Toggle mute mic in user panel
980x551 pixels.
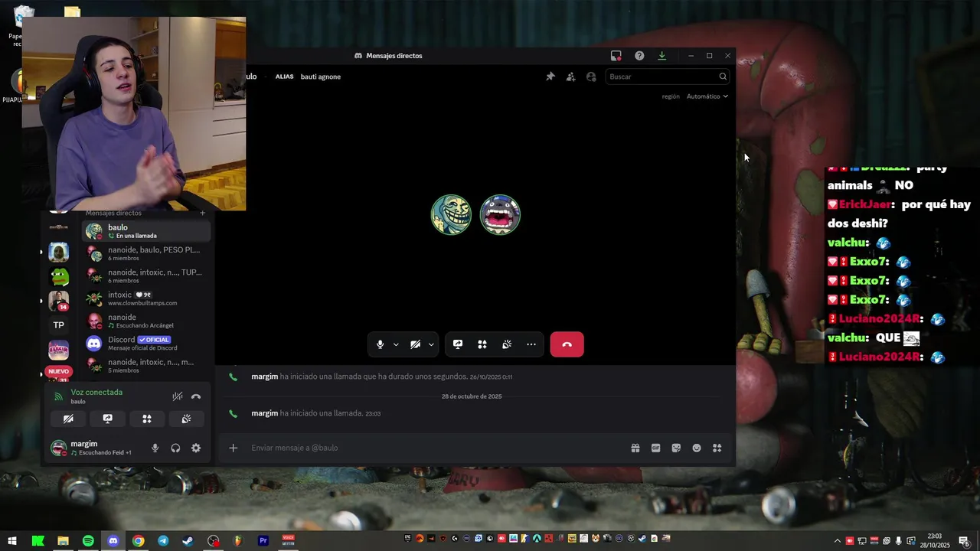155,448
